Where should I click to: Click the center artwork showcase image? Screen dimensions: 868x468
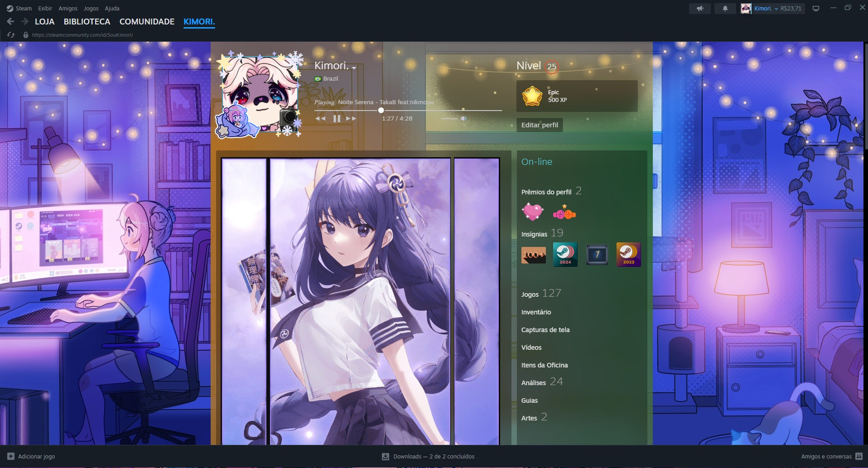360,301
